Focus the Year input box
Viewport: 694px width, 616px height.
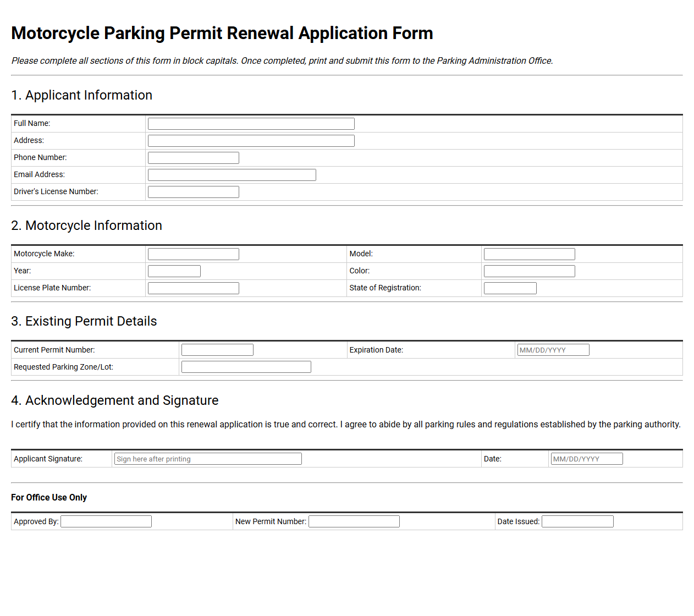[x=174, y=271]
